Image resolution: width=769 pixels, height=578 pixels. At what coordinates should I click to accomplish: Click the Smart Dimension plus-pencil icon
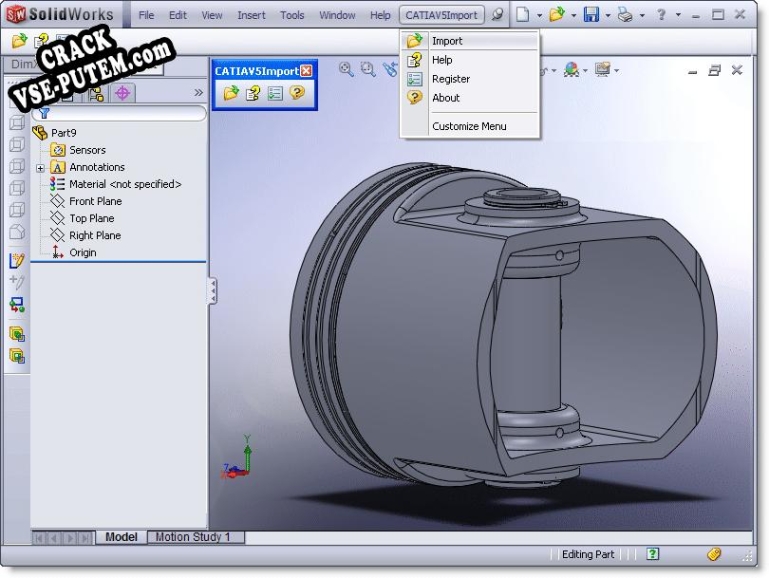[x=17, y=282]
